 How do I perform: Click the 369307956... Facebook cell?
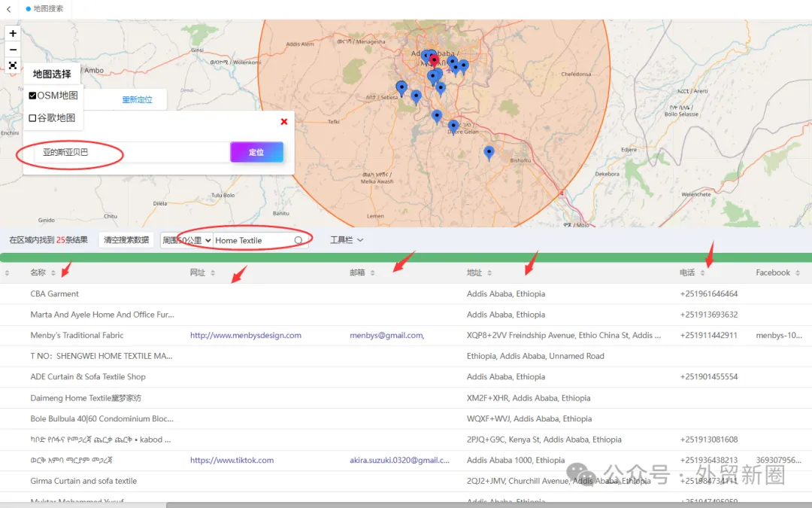click(779, 460)
